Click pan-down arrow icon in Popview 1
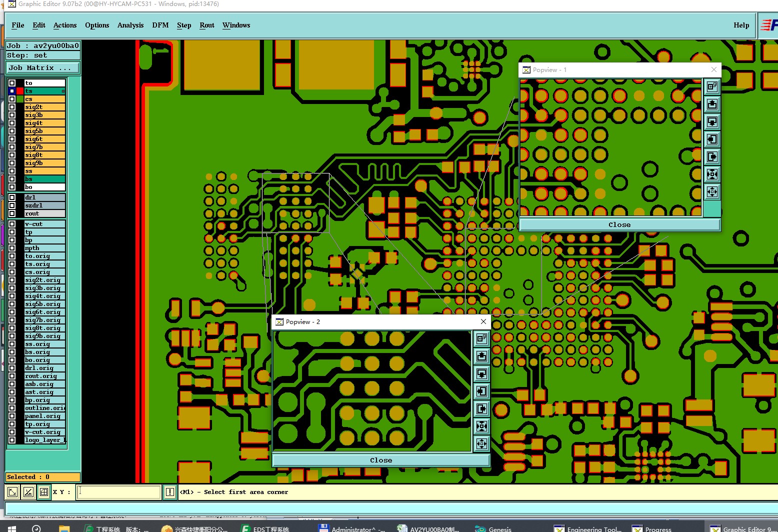Screen dimensions: 778x532 (x=712, y=121)
